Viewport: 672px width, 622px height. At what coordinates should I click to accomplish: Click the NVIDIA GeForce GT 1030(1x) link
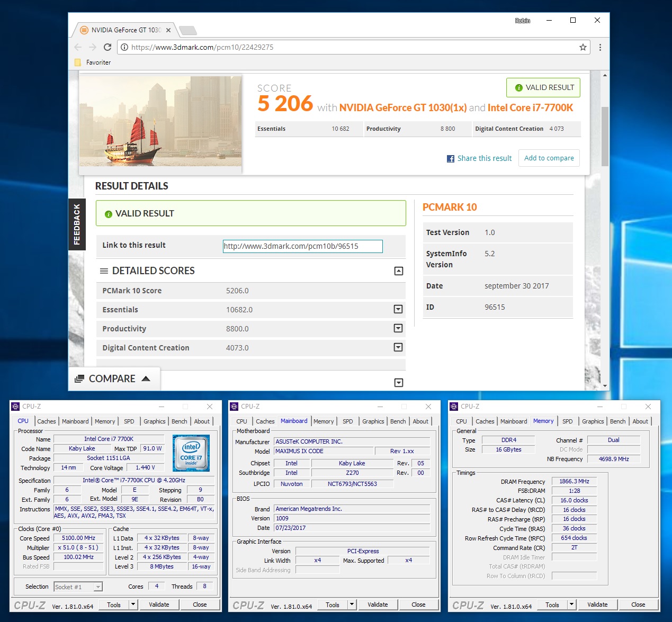pyautogui.click(x=403, y=108)
